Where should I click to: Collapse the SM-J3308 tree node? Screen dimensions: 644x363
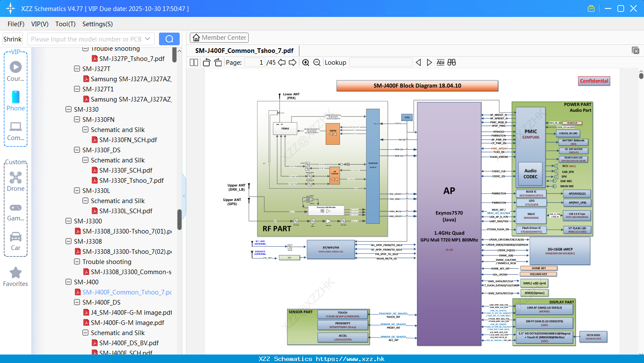click(69, 241)
